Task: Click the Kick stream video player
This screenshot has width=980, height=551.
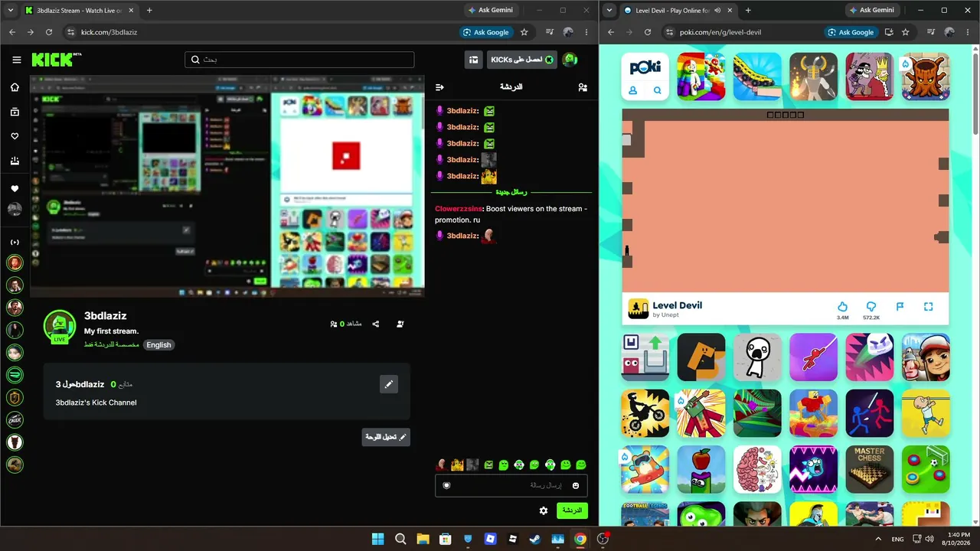Action: [227, 186]
